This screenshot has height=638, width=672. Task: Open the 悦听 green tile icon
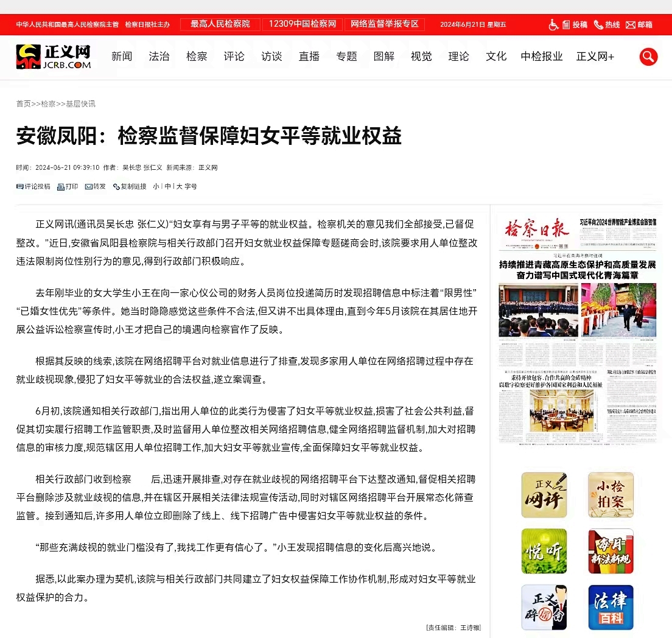544,552
